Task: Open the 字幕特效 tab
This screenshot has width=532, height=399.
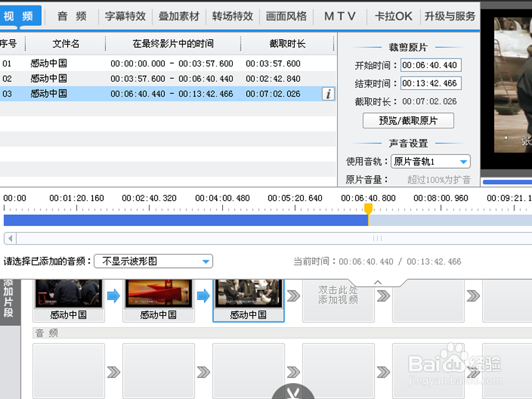Action: pyautogui.click(x=125, y=16)
